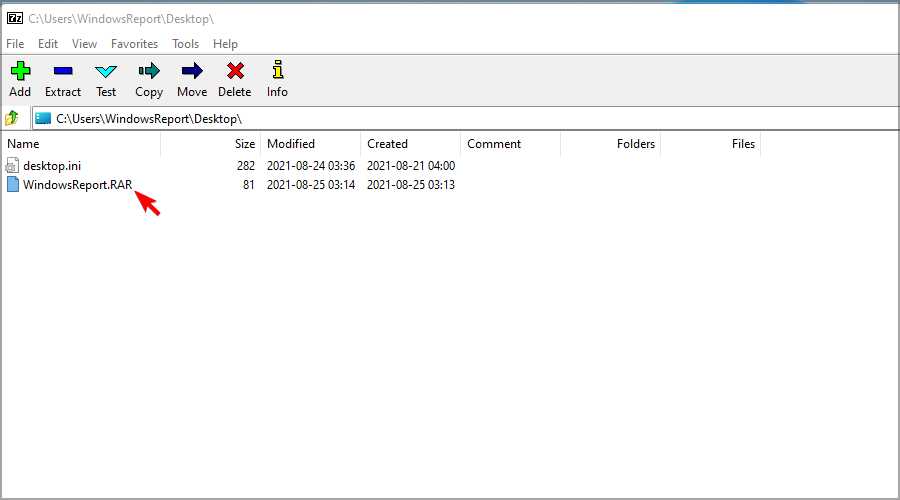
Task: Open the Favorites menu
Action: tap(134, 44)
